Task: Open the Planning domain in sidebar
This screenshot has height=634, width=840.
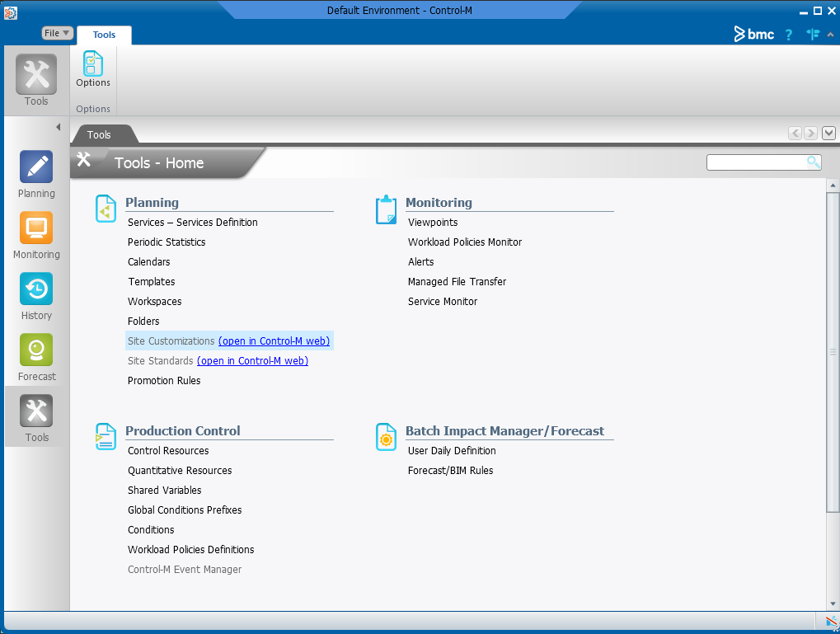Action: pyautogui.click(x=36, y=175)
